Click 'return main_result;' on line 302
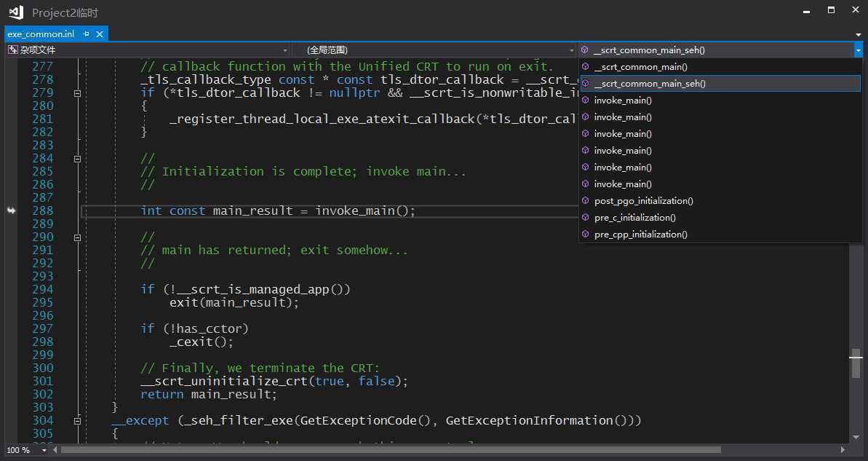Image resolution: width=868 pixels, height=461 pixels. pos(208,395)
